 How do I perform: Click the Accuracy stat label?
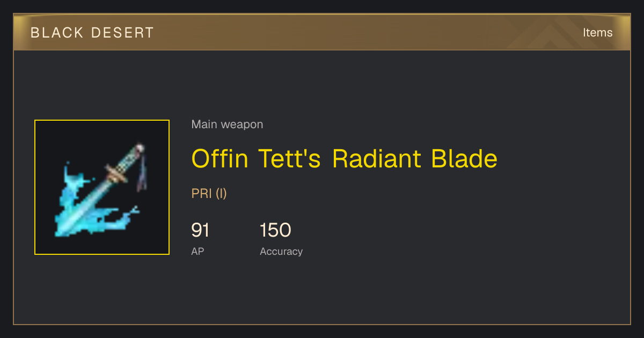[281, 251]
